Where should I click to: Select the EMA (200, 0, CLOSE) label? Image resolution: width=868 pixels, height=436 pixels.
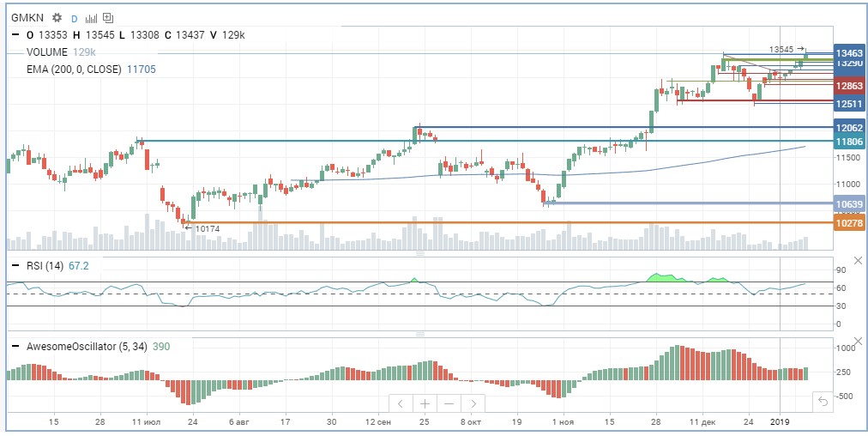(x=74, y=70)
